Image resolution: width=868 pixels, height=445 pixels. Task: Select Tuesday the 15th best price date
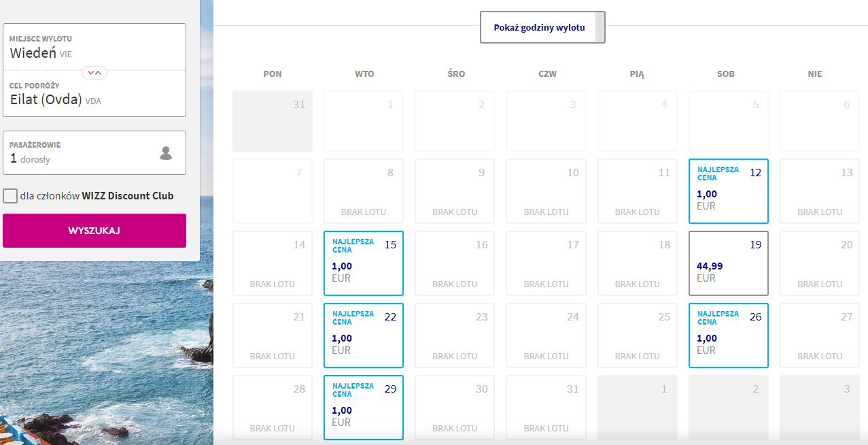(364, 263)
